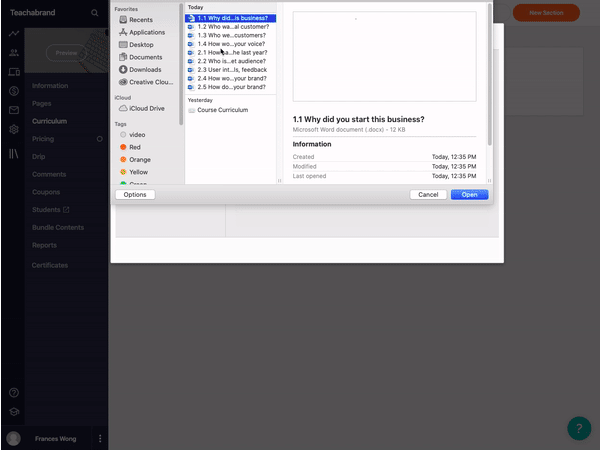Go to Coupons in course menu
This screenshot has height=450, width=600.
pyautogui.click(x=46, y=192)
